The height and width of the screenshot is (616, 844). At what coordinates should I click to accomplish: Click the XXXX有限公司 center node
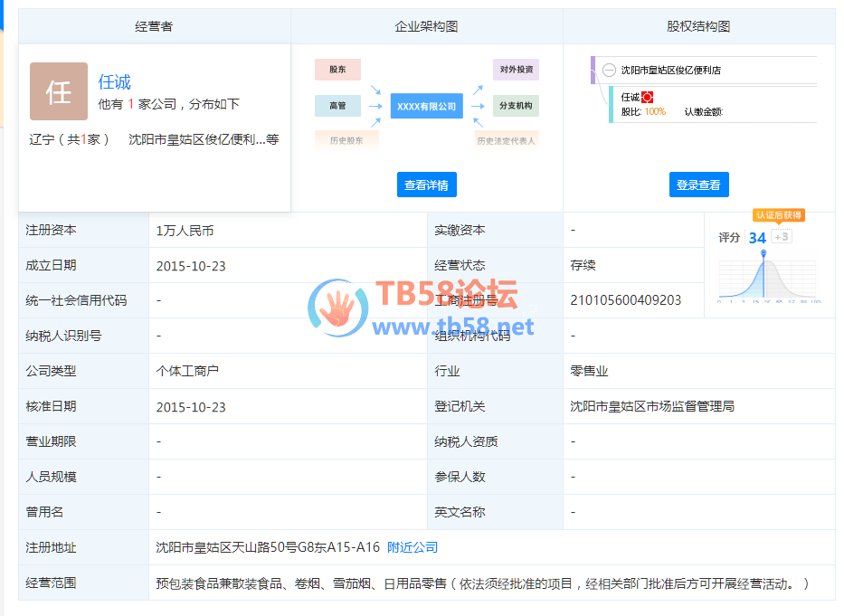[426, 106]
